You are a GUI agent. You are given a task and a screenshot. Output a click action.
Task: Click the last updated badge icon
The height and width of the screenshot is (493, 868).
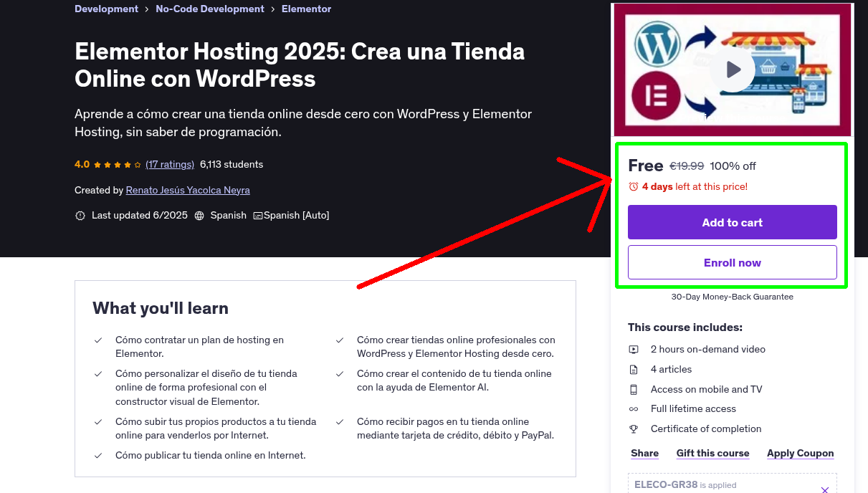[80, 215]
